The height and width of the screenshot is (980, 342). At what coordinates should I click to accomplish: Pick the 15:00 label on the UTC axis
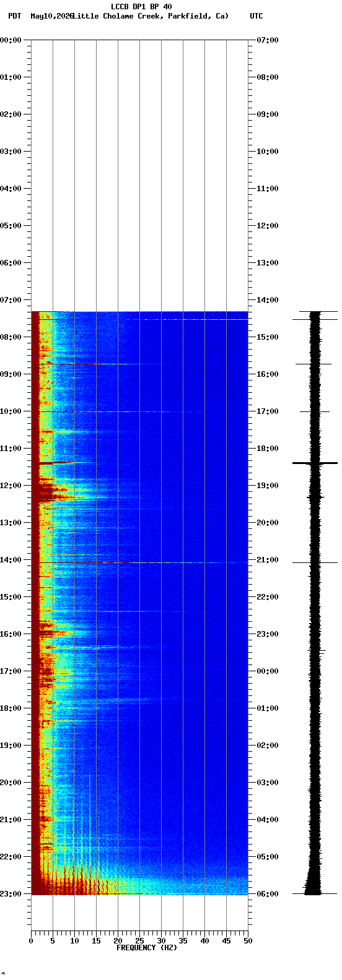(x=268, y=337)
